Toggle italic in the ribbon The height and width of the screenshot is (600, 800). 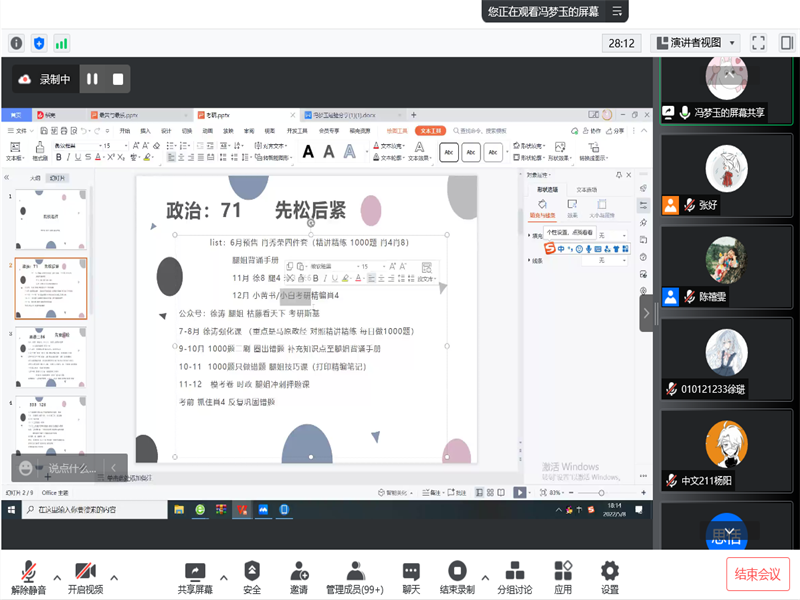point(68,157)
